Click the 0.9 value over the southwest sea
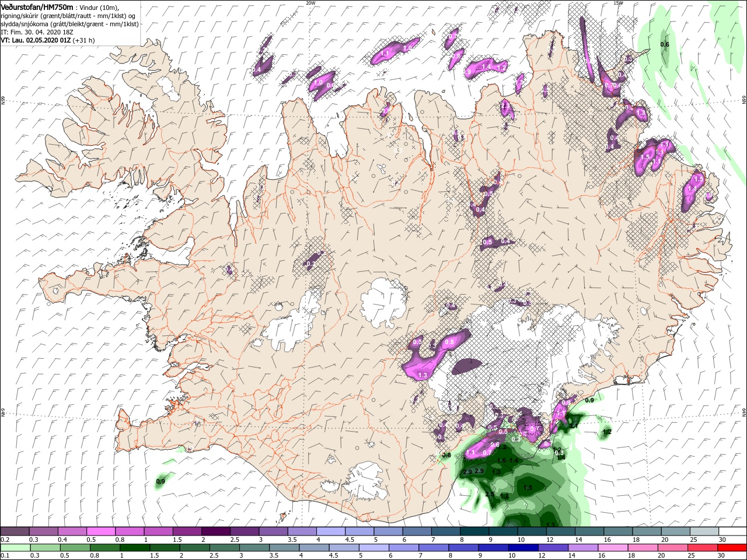747x560 pixels. coord(161,482)
